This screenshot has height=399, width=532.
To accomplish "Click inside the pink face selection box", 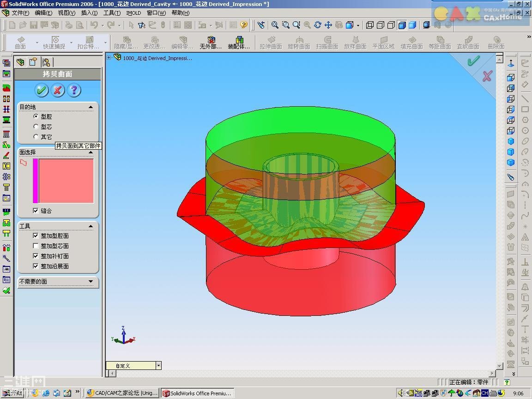I will coord(66,181).
